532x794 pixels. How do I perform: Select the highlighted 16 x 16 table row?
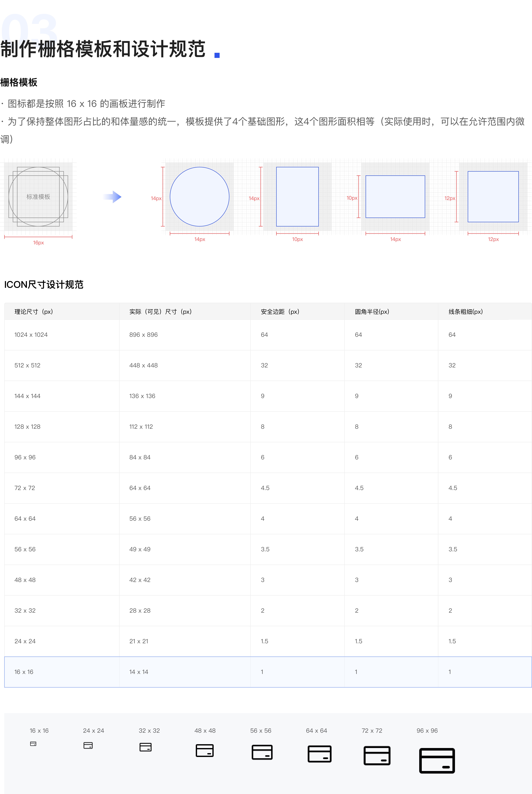pyautogui.click(x=268, y=672)
